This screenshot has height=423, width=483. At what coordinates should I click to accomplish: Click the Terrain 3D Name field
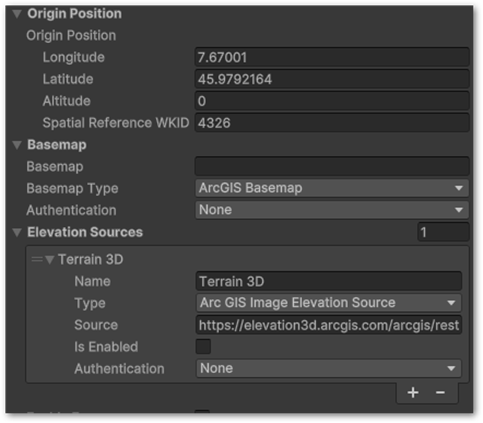pos(329,281)
